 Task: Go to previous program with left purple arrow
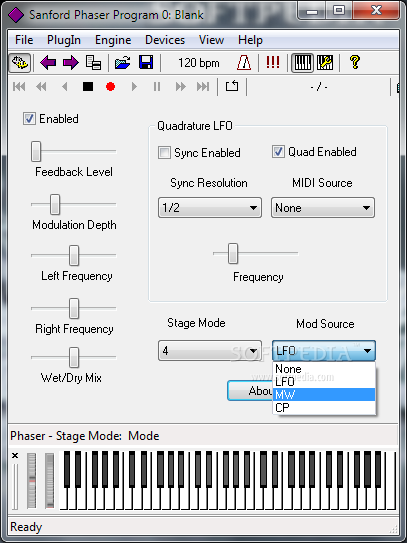48,63
